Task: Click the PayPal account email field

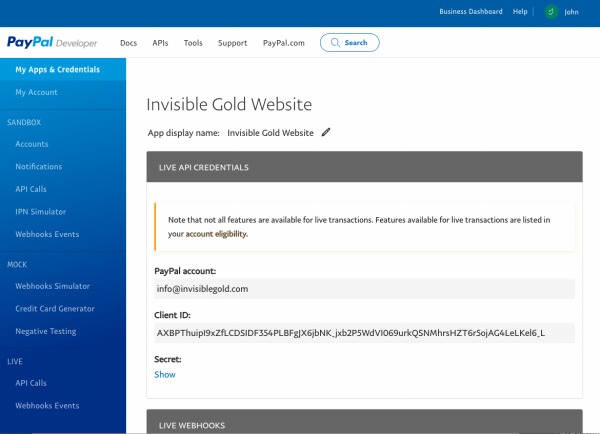Action: point(364,289)
